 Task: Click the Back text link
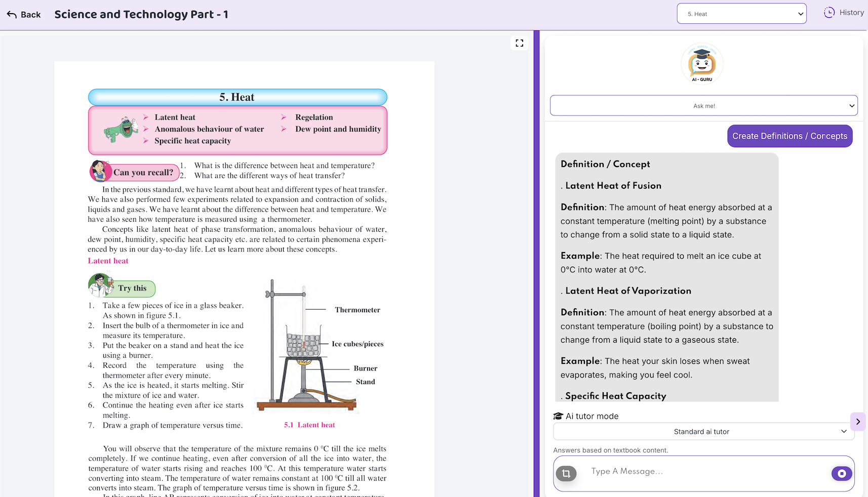point(31,15)
